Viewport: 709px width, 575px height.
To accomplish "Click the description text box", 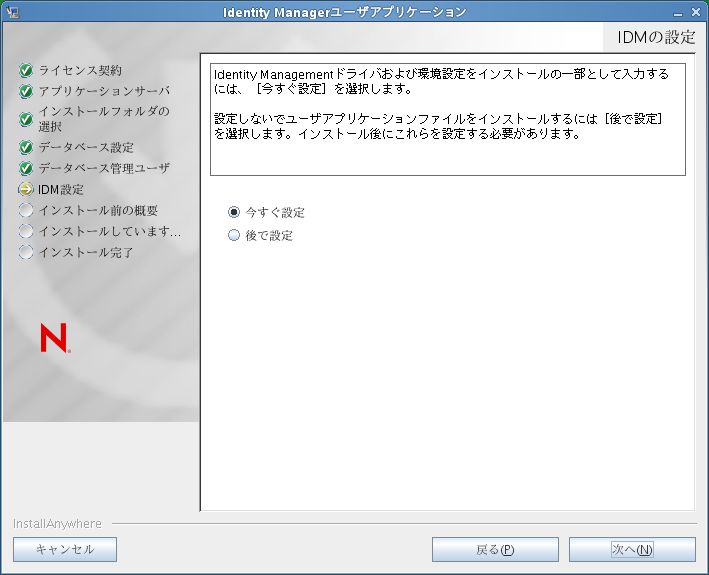I will [448, 119].
